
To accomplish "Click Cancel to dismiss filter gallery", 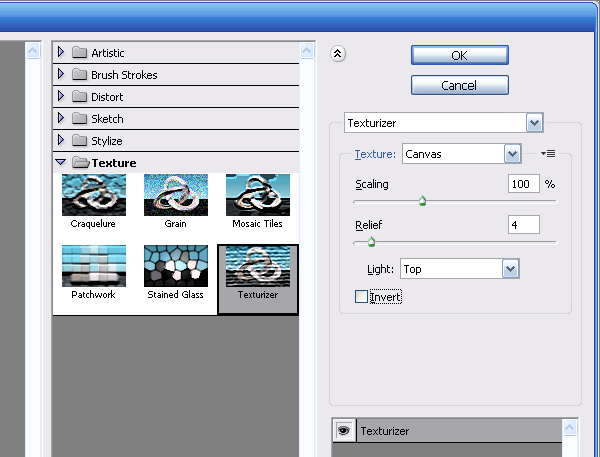I will point(460,85).
